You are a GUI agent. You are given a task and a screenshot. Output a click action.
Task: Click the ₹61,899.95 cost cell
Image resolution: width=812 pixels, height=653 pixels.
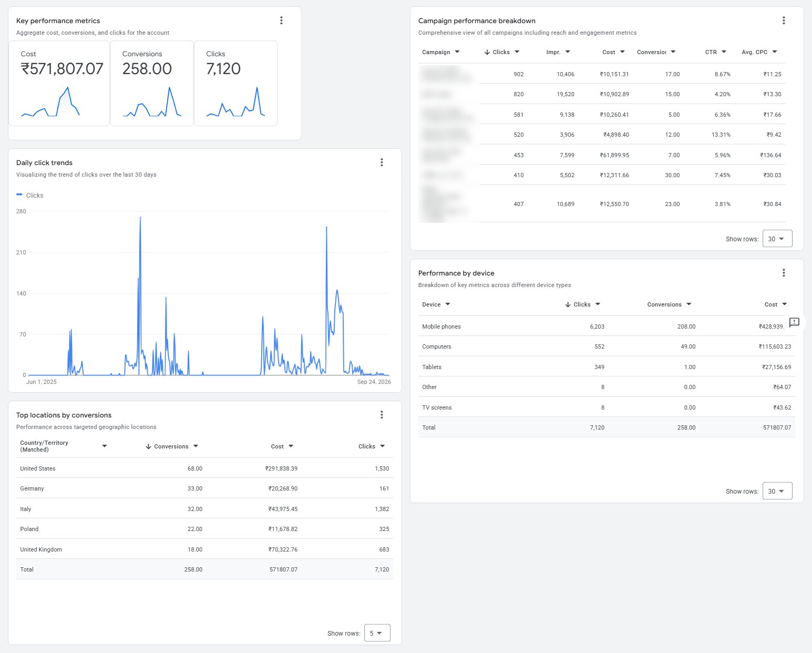[614, 155]
